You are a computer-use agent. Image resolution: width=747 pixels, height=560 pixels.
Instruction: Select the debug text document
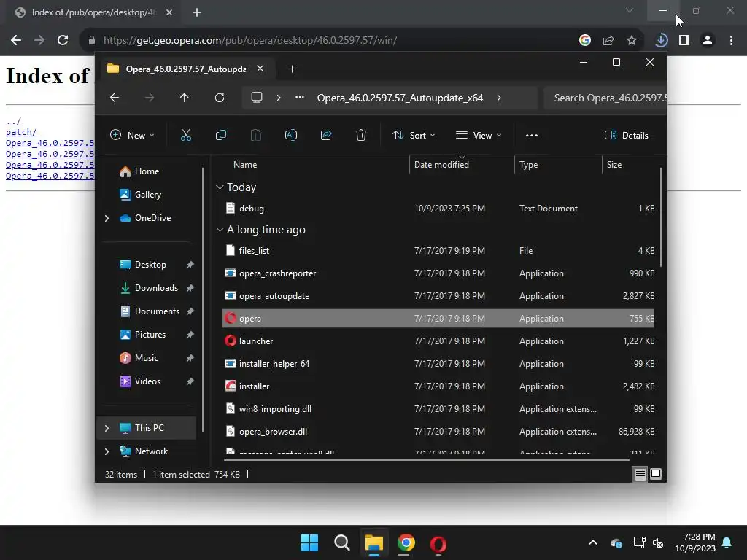(x=438, y=208)
